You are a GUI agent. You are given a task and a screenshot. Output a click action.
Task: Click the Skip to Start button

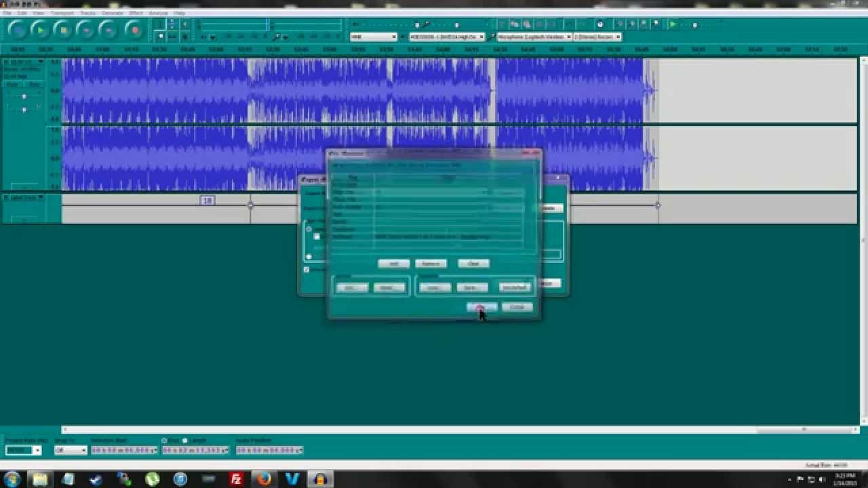tap(86, 29)
